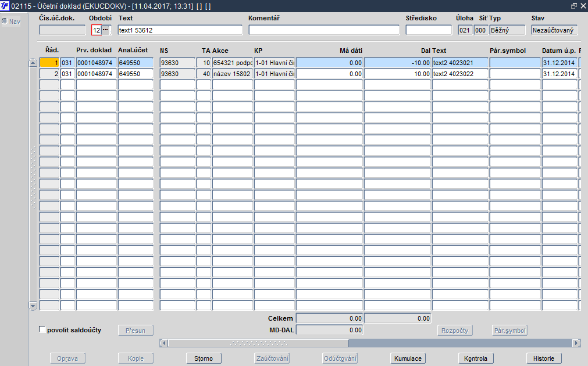Select the Nav radio button

pos(5,21)
